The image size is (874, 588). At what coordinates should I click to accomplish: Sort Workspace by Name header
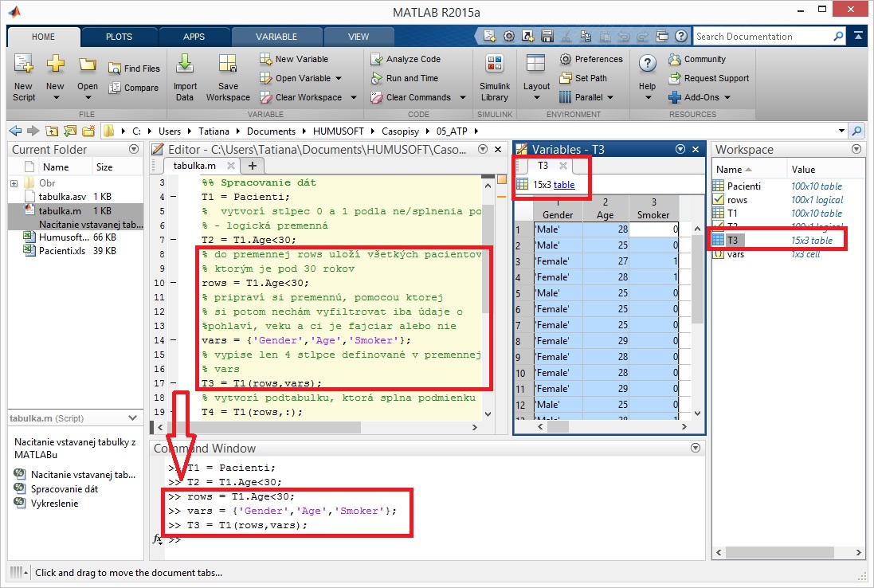(x=734, y=170)
